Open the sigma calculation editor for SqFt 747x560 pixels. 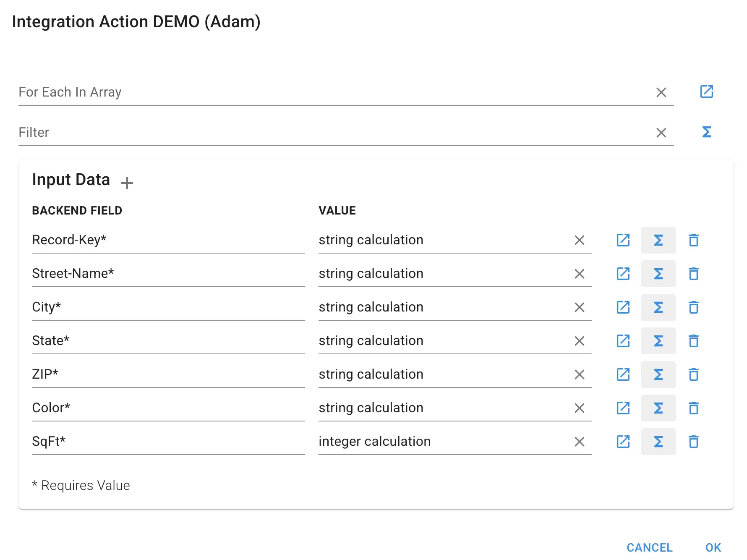[x=658, y=441]
